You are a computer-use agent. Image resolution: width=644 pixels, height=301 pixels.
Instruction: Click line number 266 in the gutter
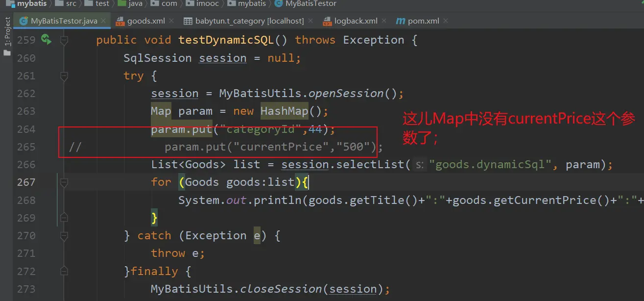pos(26,165)
